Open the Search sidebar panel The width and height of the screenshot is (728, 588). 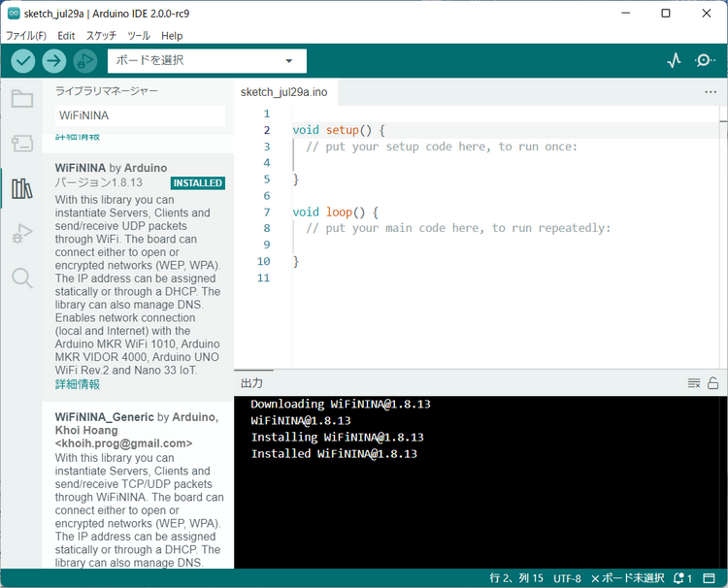(x=21, y=278)
